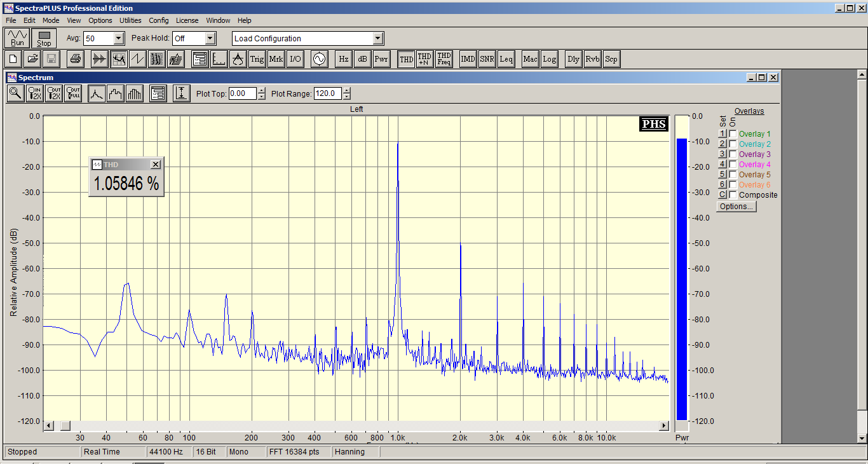This screenshot has height=464, width=868.
Task: Click the Run analyzer button
Action: coord(17,38)
